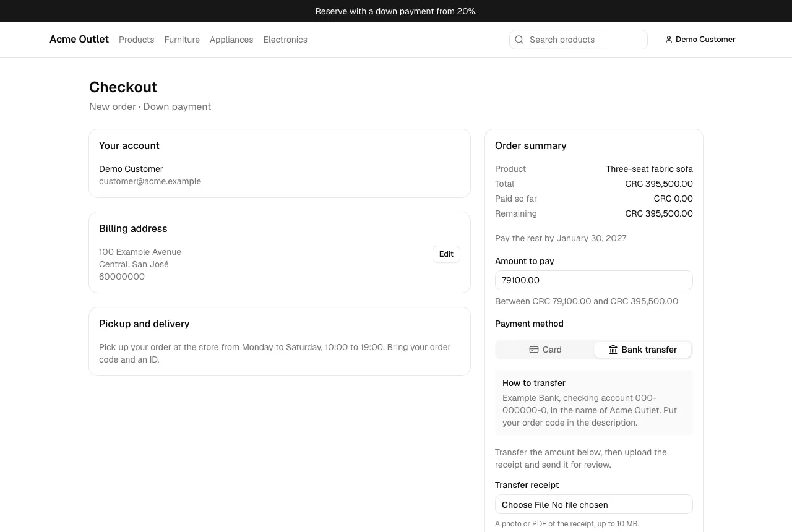Click the Choose File button
Screen dimensions: 792x532
(x=525, y=505)
